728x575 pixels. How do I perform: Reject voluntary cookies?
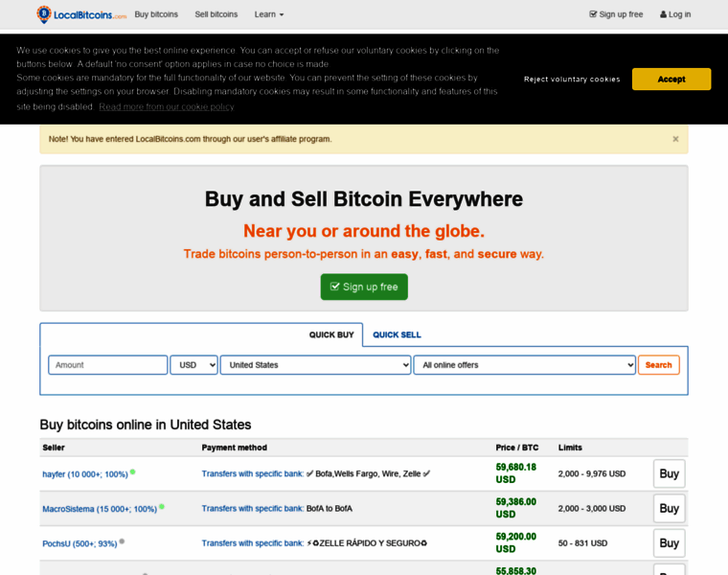point(572,79)
